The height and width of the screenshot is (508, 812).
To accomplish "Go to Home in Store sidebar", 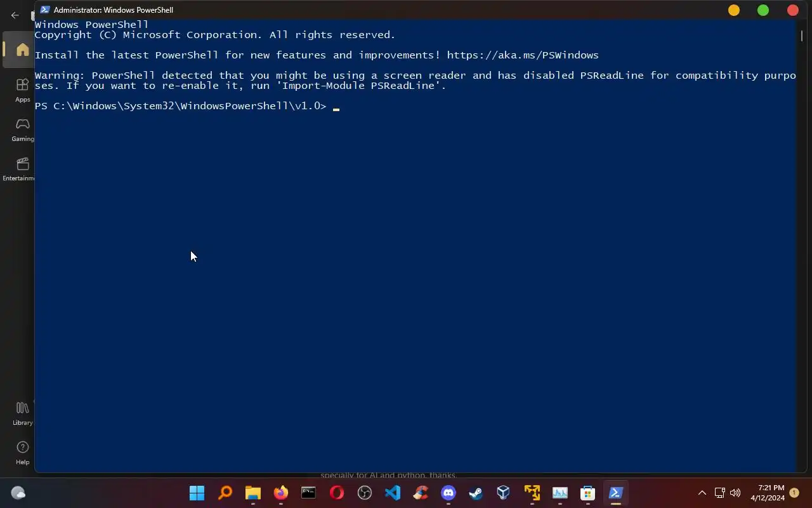I will (x=22, y=50).
